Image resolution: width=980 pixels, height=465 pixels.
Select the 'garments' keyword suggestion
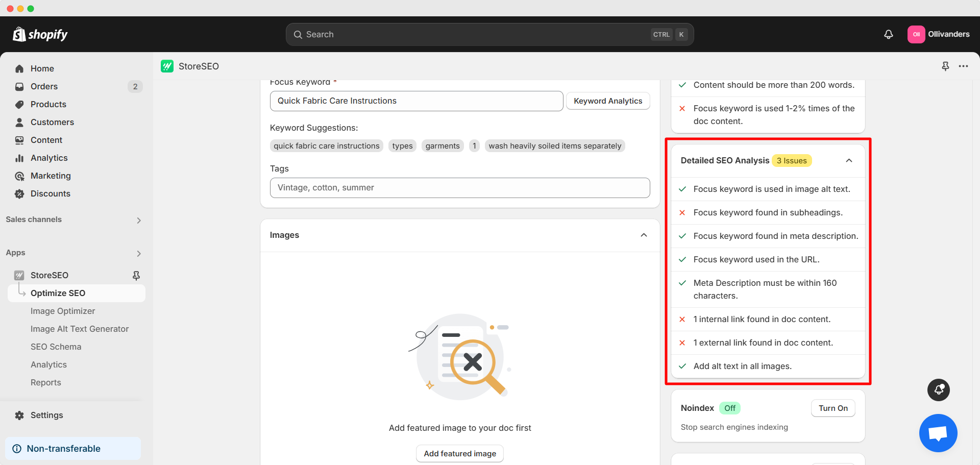pos(443,146)
